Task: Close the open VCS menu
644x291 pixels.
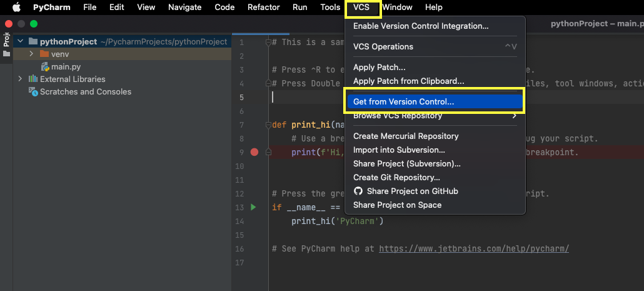Action: coord(361,7)
